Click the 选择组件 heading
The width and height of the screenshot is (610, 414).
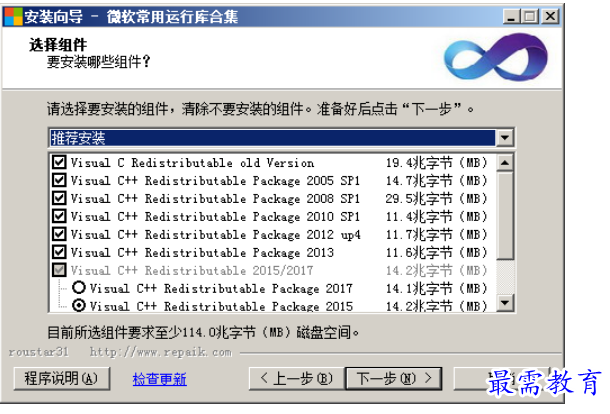click(x=58, y=45)
